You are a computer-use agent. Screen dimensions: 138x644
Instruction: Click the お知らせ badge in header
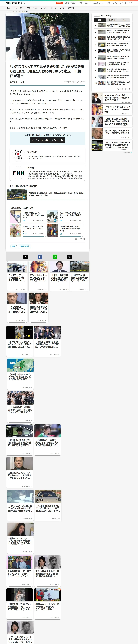click(60, 3)
